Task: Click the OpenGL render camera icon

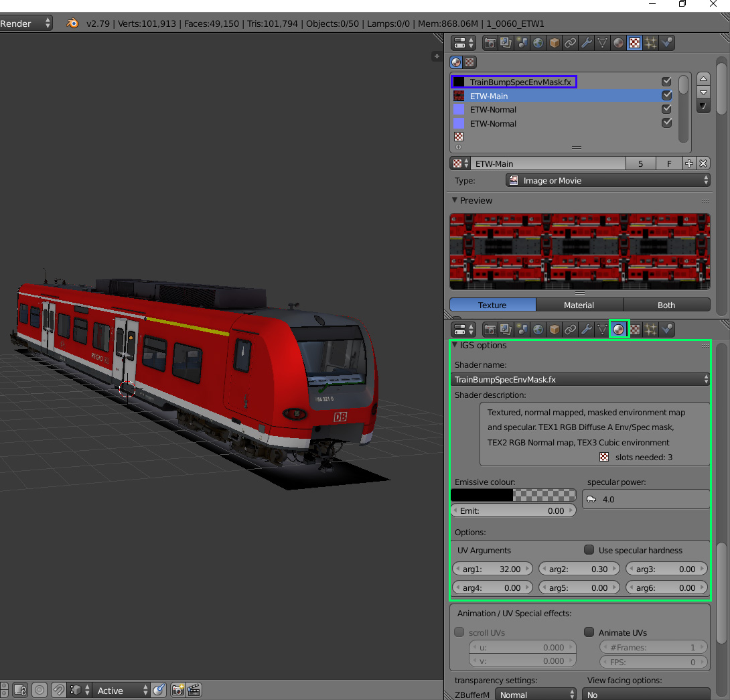Action: tap(177, 690)
